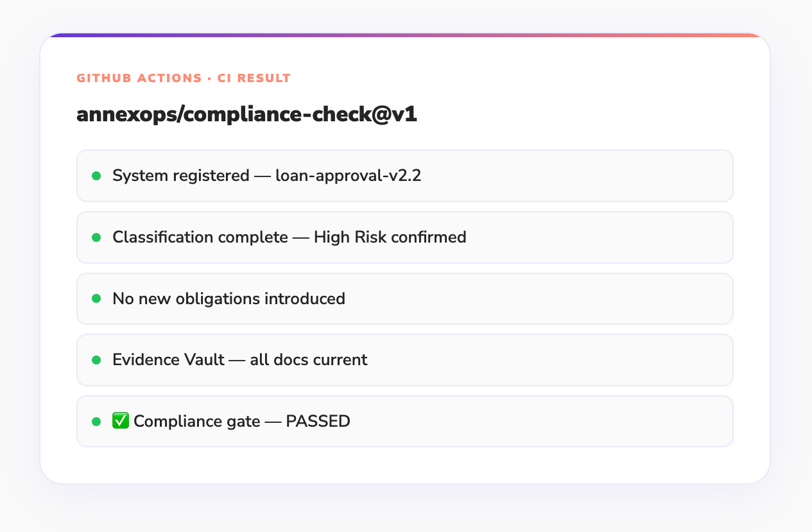Click the High Risk confirmed text
Image resolution: width=812 pixels, height=532 pixels.
coord(390,237)
